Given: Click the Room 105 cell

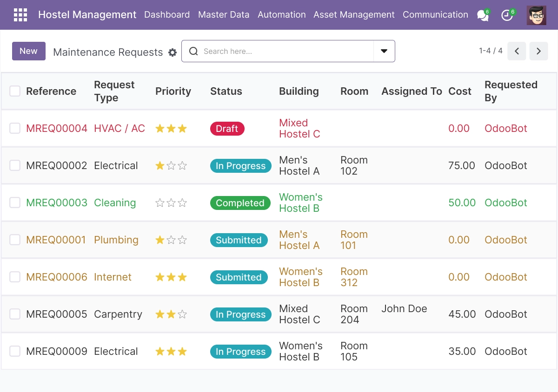Looking at the screenshot, I should click(354, 352).
